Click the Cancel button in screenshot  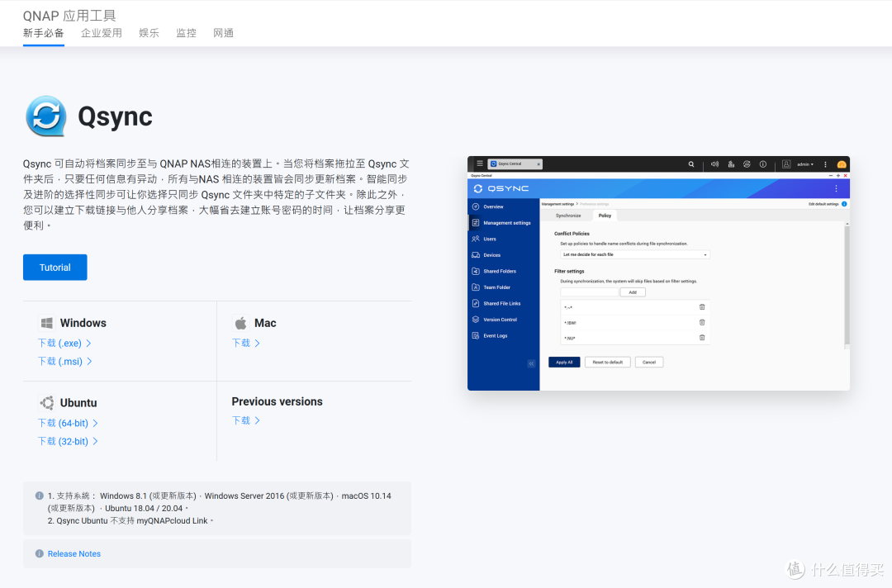click(649, 363)
